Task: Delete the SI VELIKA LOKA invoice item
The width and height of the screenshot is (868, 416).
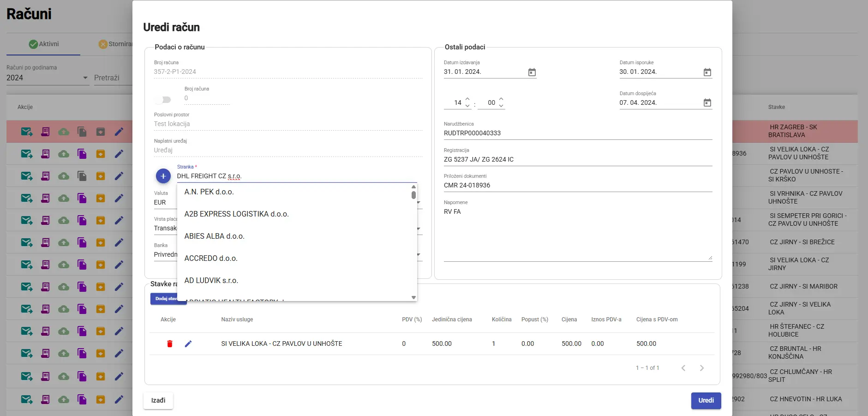Action: tap(170, 344)
